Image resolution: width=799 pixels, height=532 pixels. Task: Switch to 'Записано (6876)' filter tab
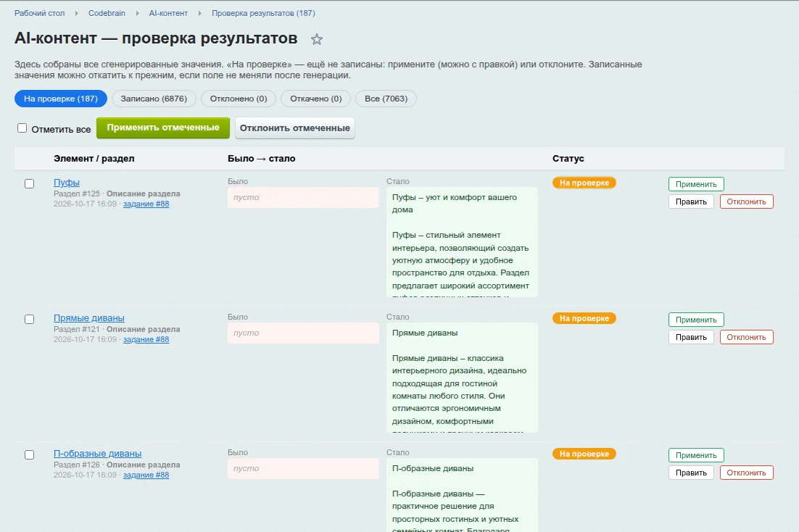coord(154,99)
